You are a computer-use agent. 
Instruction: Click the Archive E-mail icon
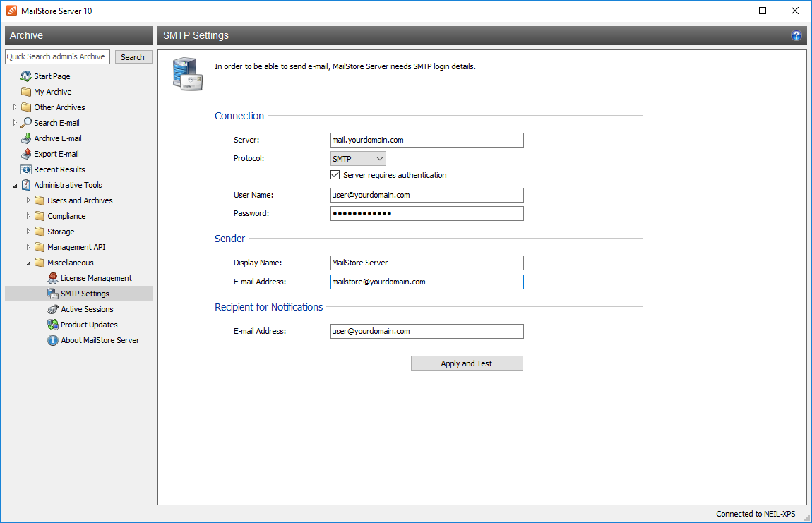(x=26, y=138)
